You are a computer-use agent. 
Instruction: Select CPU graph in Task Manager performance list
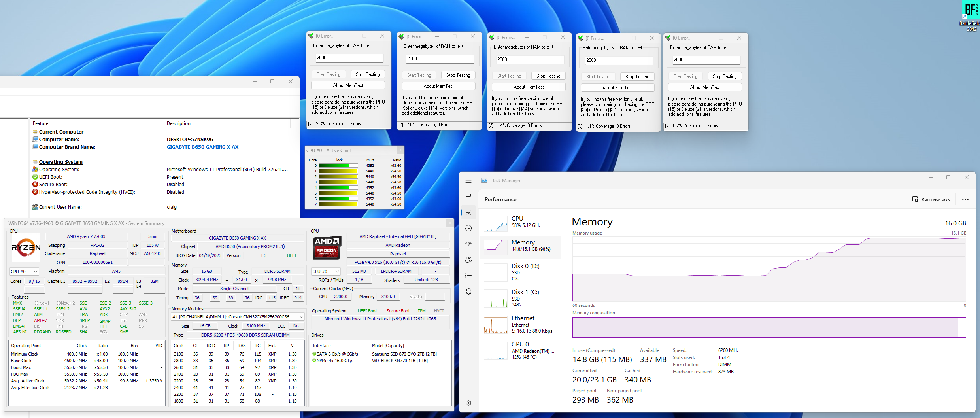point(520,224)
